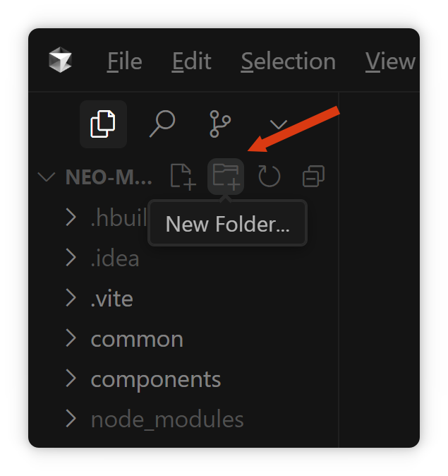Open the Edit menu

(x=192, y=61)
